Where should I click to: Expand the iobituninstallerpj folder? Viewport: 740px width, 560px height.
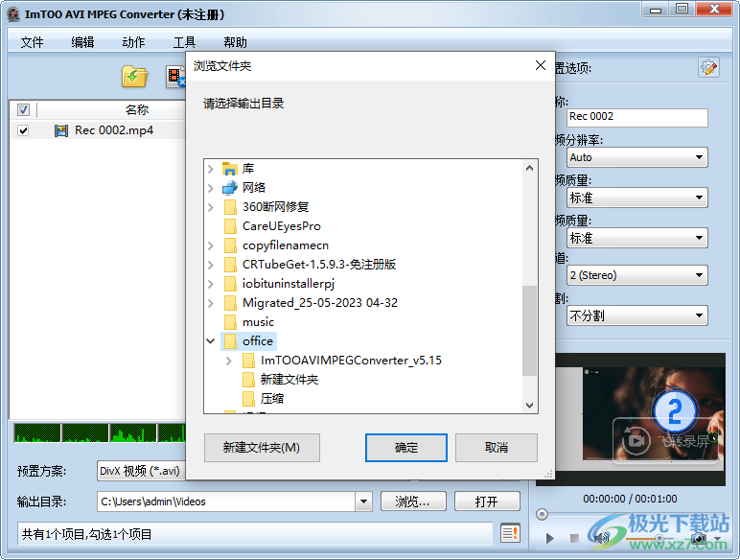211,284
